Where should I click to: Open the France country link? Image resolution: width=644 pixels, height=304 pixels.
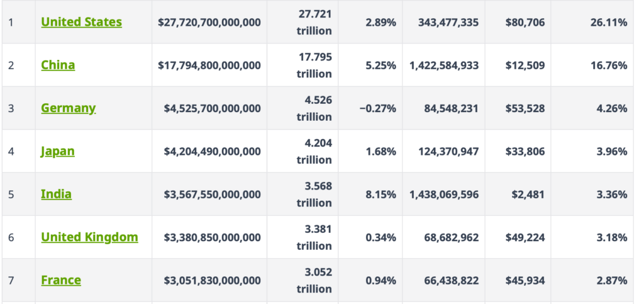tap(61, 280)
